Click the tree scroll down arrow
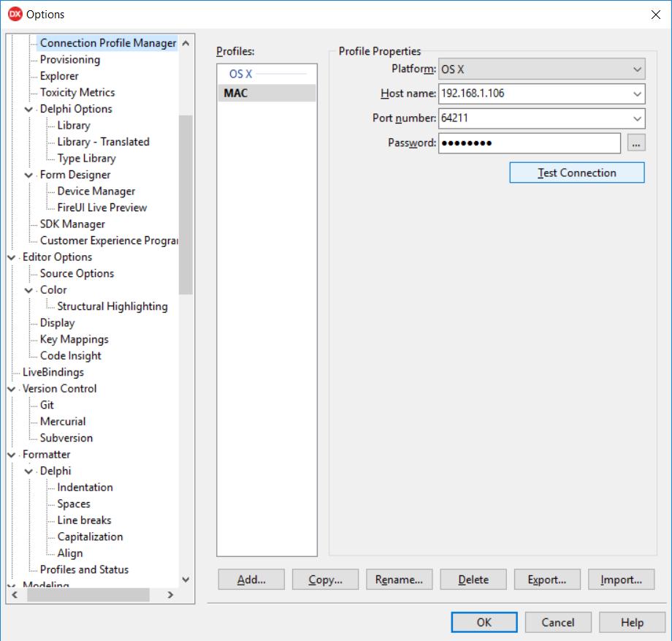This screenshot has height=641, width=672. [186, 580]
